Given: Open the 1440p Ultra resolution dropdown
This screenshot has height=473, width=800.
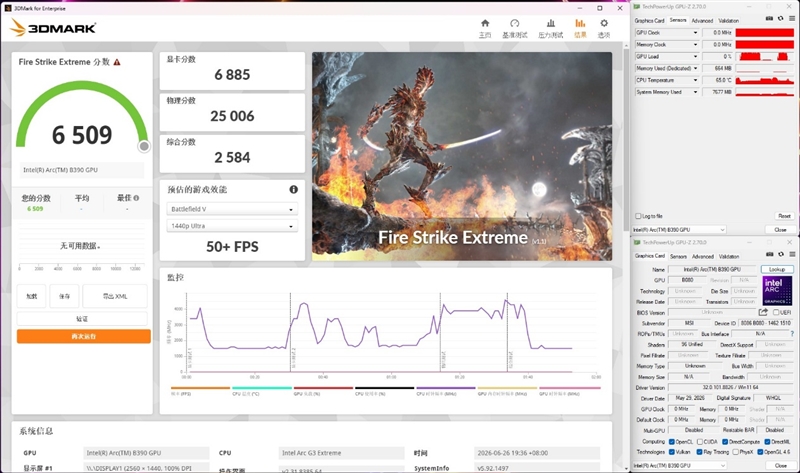Looking at the screenshot, I should click(232, 226).
